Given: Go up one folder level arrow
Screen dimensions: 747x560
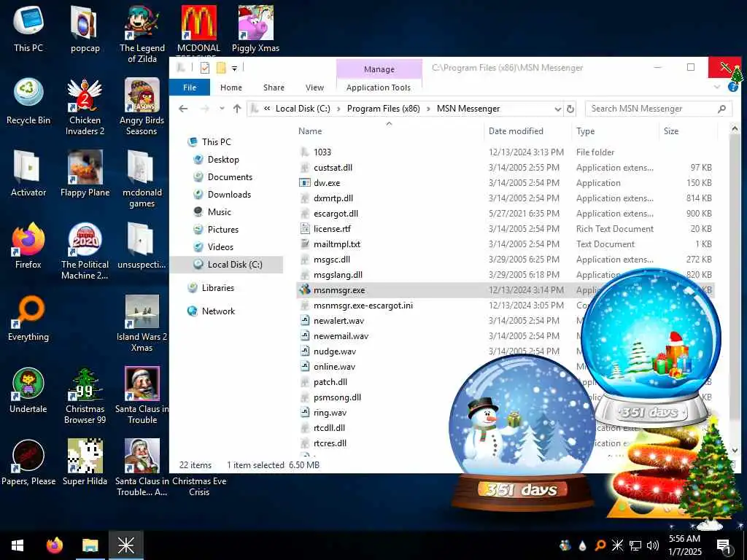Looking at the screenshot, I should (x=237, y=109).
